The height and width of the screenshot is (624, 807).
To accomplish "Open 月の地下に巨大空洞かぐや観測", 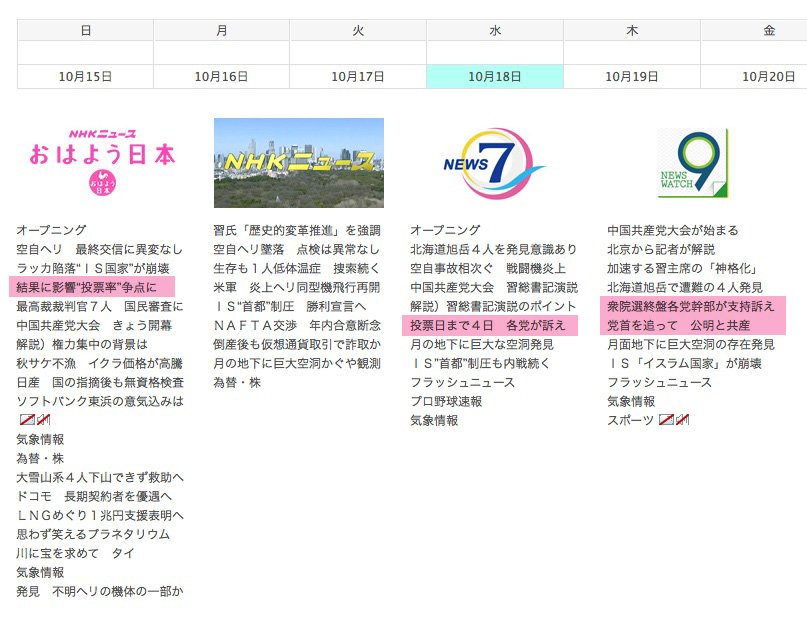I will point(297,363).
